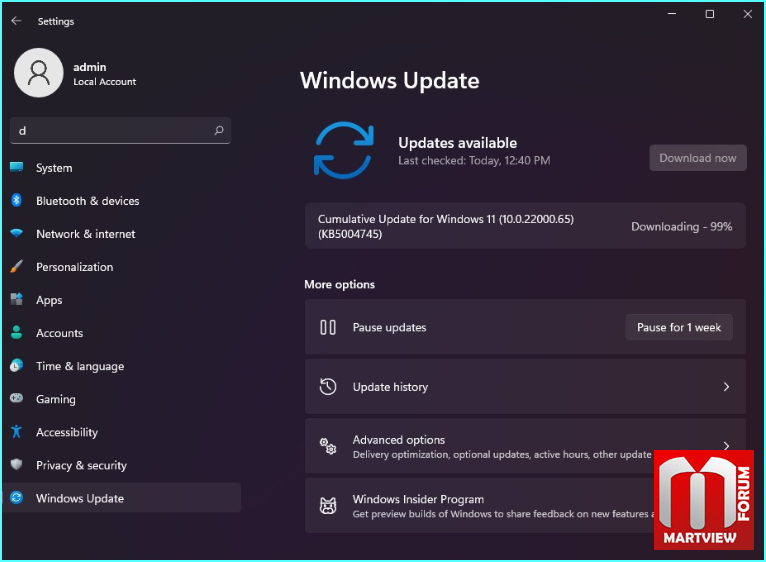Click the Accounts person icon
This screenshot has height=562, width=766.
16,332
